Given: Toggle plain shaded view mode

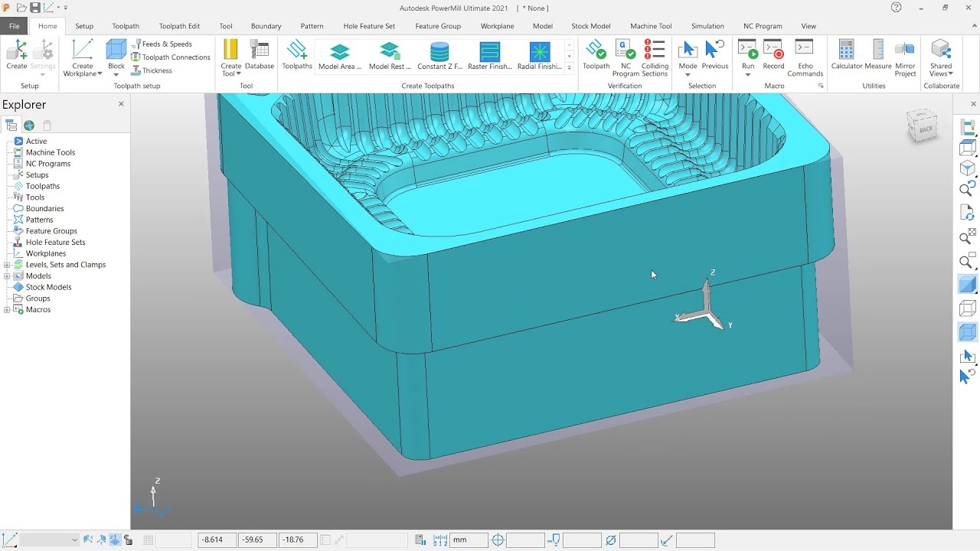Looking at the screenshot, I should tap(967, 285).
